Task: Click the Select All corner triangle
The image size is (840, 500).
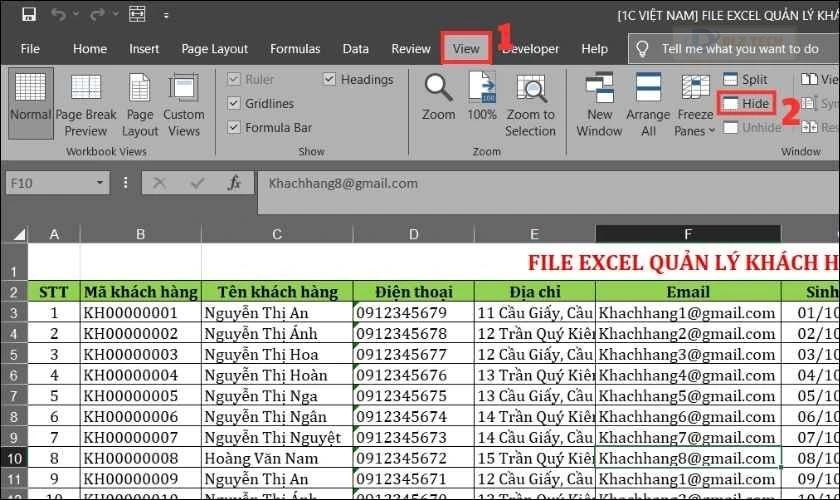Action: pos(19,234)
